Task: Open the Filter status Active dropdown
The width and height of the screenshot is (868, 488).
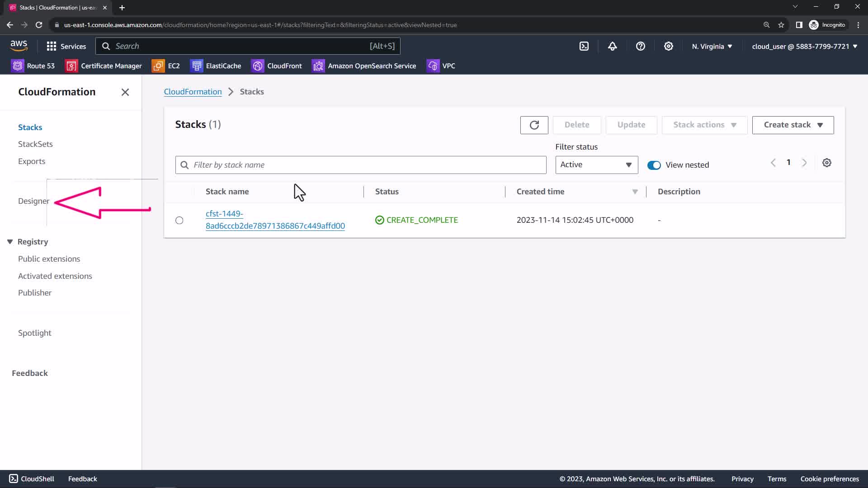Action: [596, 165]
